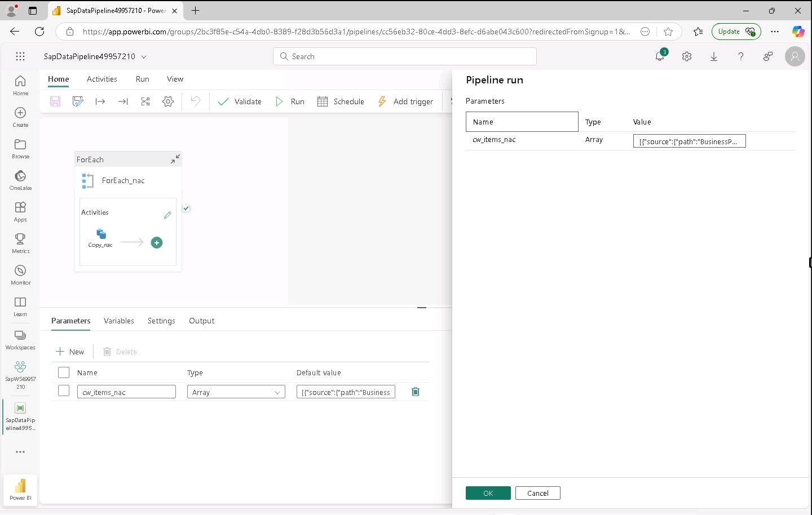Open the Activities ribbon tab

pos(102,79)
